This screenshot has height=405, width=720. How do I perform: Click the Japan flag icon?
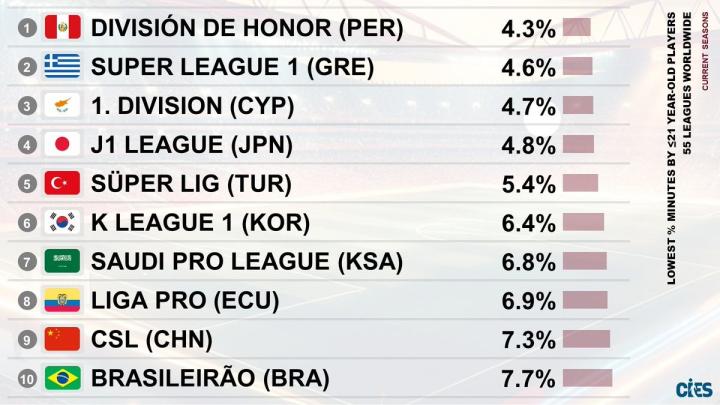pyautogui.click(x=62, y=145)
